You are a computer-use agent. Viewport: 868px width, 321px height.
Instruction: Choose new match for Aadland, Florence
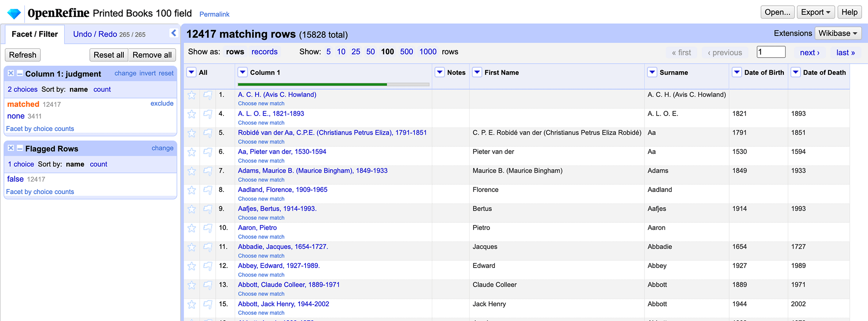(261, 199)
